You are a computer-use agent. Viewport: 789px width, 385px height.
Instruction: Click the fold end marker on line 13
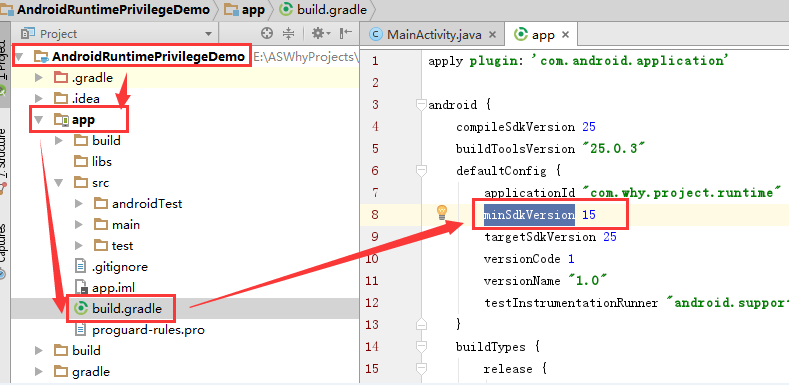pos(422,324)
